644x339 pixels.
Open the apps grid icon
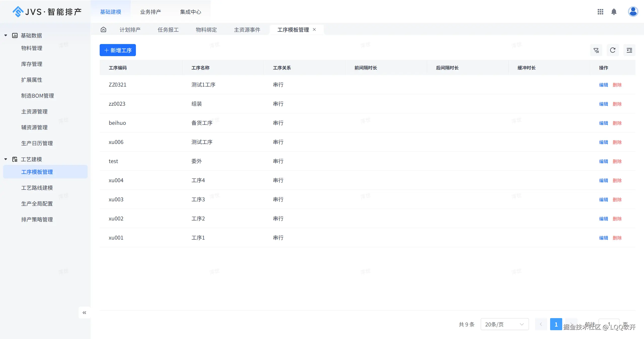(x=600, y=12)
